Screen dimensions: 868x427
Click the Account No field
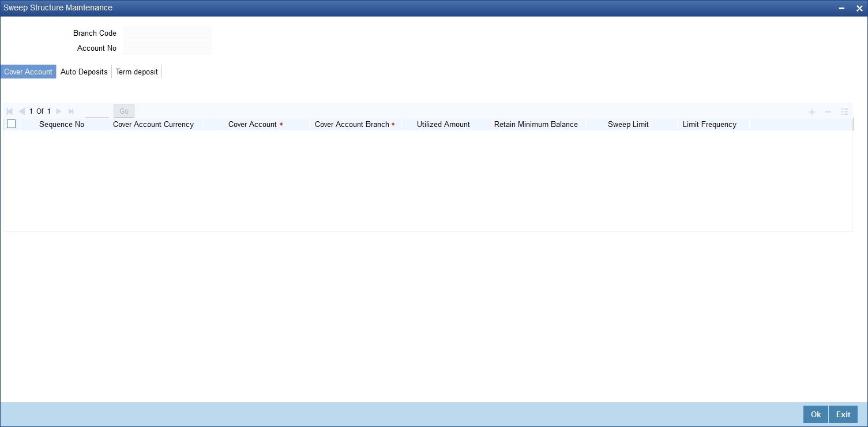tap(168, 48)
